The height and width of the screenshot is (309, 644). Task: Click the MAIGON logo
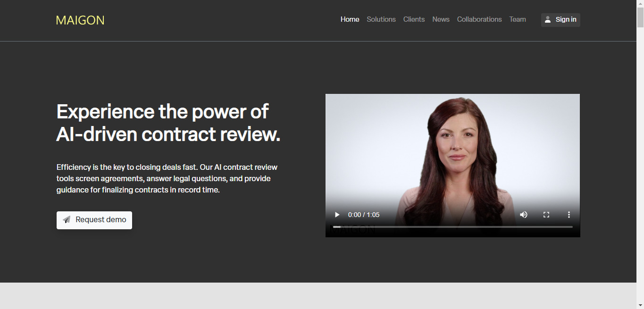coord(80,20)
